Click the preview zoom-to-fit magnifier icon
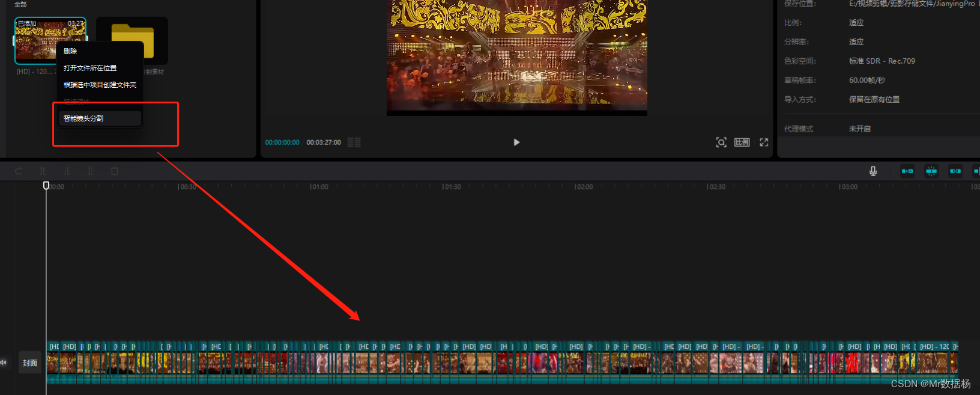Viewport: 980px width, 395px height. [721, 142]
